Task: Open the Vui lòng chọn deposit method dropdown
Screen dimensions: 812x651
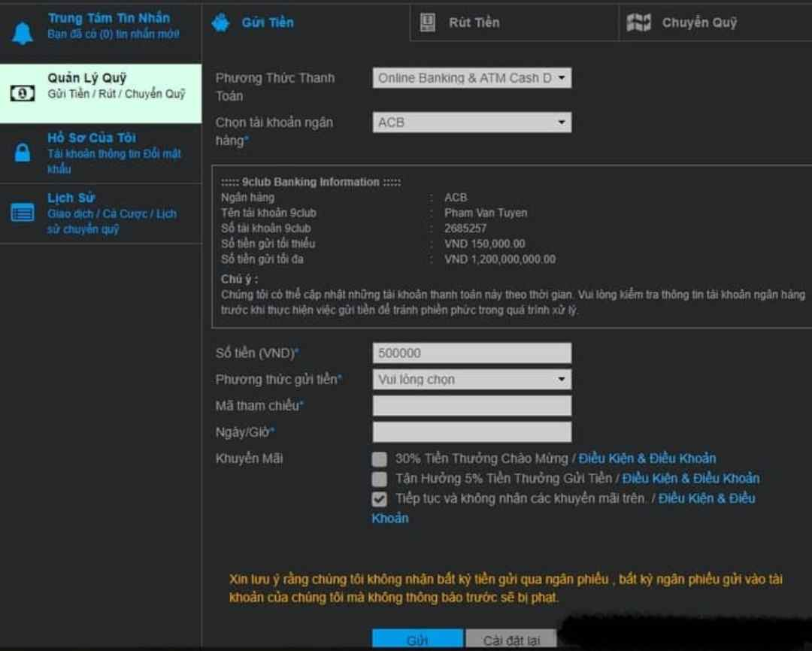Action: tap(471, 380)
